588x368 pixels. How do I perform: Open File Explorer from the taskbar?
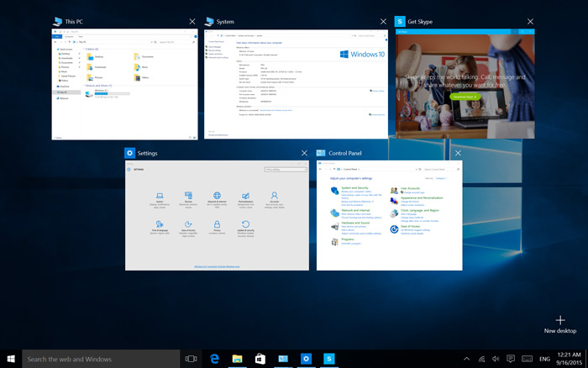click(238, 359)
